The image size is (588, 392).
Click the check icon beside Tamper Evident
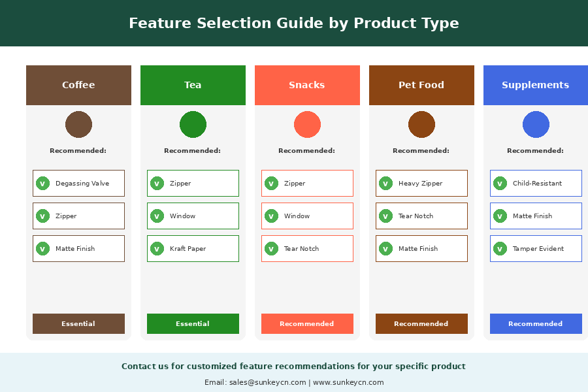[x=500, y=249]
